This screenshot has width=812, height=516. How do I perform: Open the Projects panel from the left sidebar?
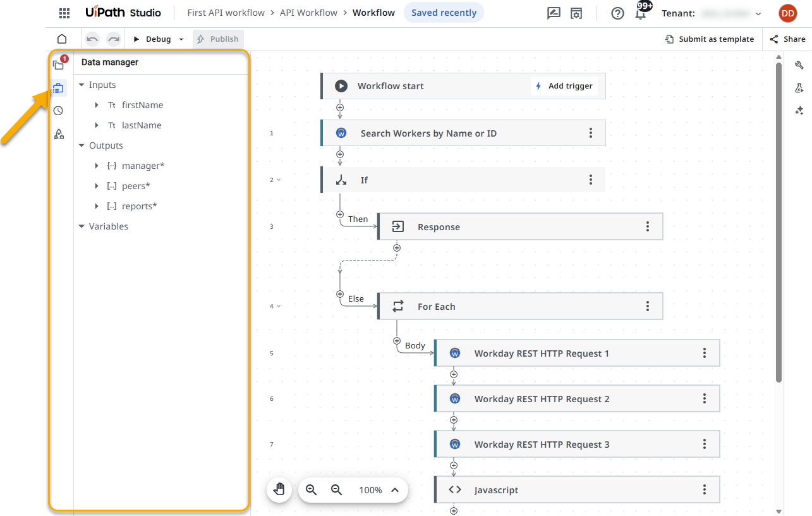59,65
